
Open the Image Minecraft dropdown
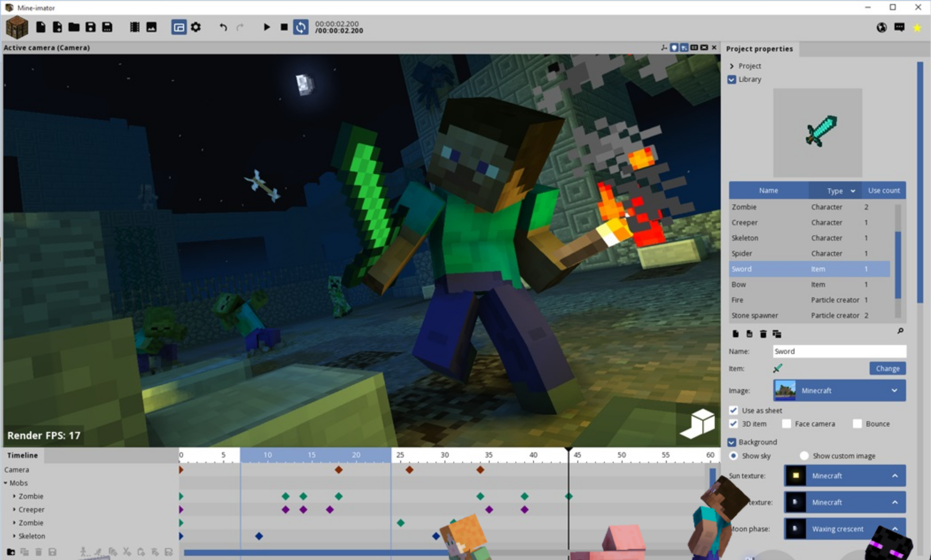[x=840, y=391]
